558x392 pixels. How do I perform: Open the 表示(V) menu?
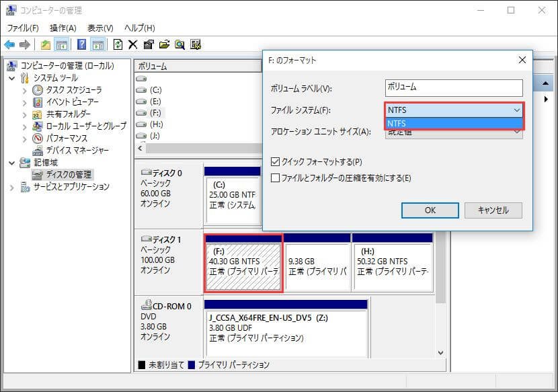coord(100,28)
